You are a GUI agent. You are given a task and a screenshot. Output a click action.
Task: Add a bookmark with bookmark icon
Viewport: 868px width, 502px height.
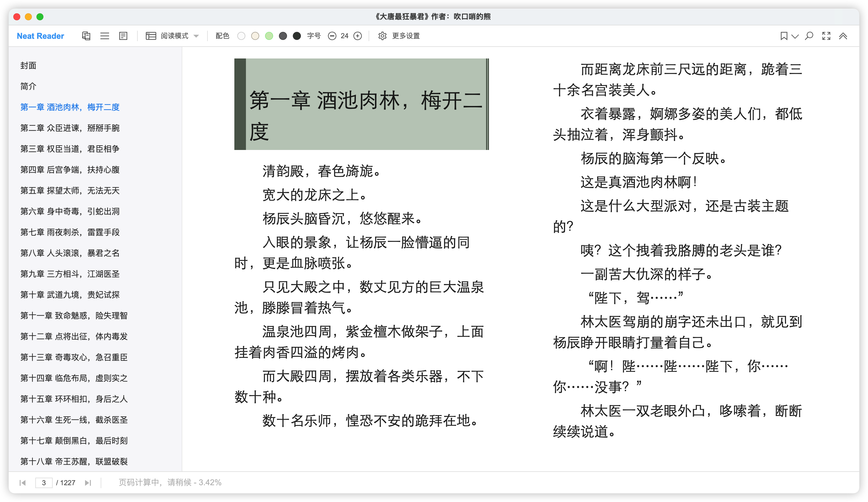[x=784, y=36]
